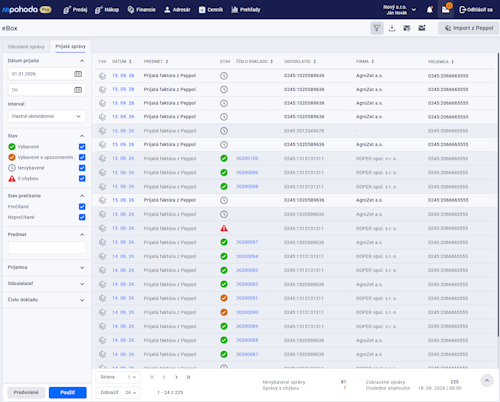Click the Import z Peppol button

tap(468, 28)
